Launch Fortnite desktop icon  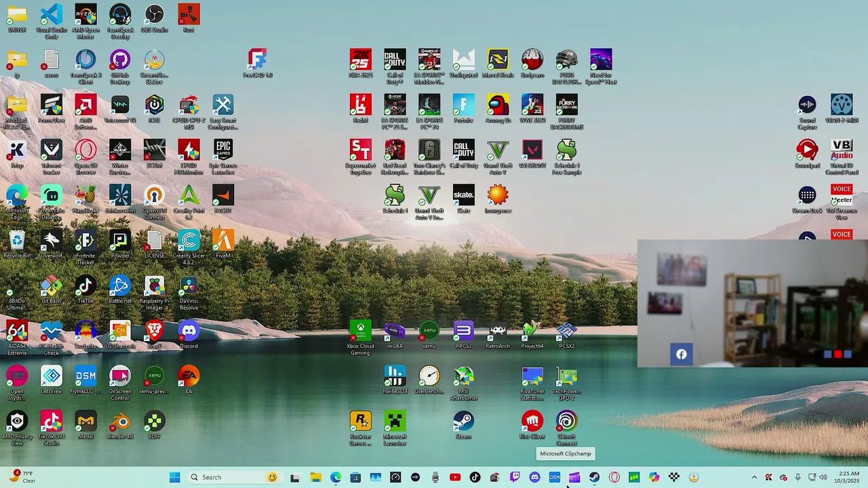point(463,109)
